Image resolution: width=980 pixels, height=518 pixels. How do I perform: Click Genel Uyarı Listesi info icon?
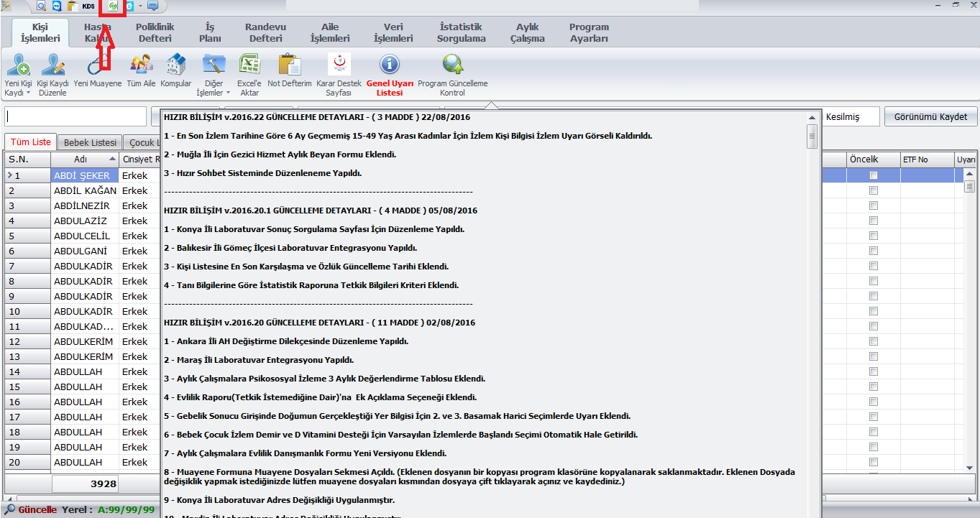[389, 66]
